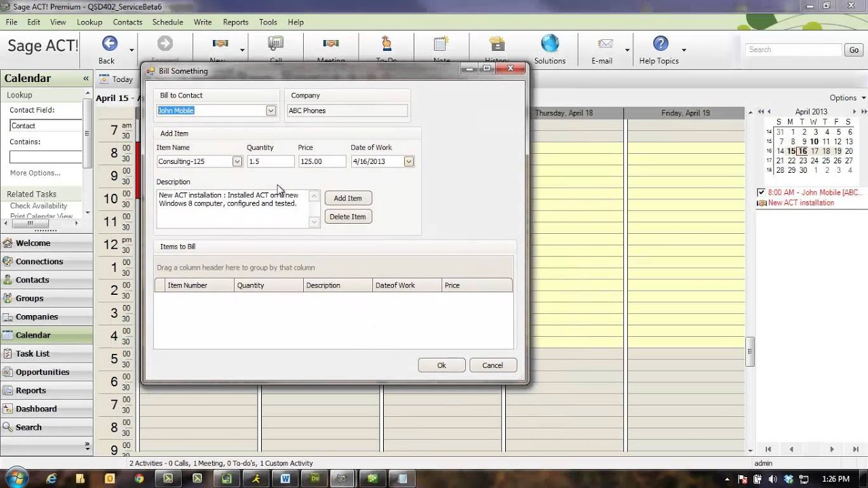Open E-mail toolbar dropdown arrow

[x=627, y=50]
